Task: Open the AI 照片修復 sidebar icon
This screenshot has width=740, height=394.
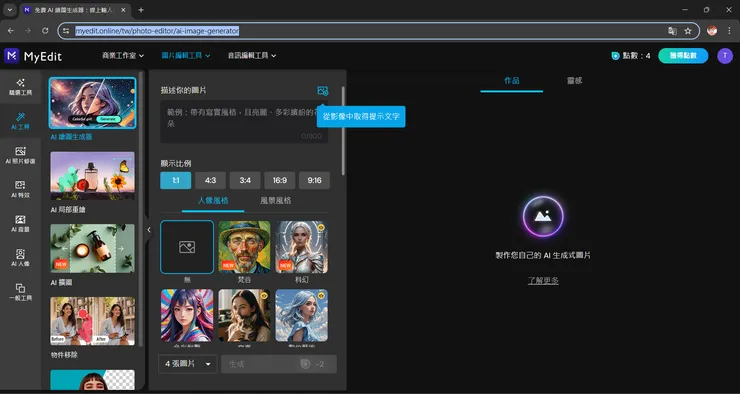Action: point(20,155)
